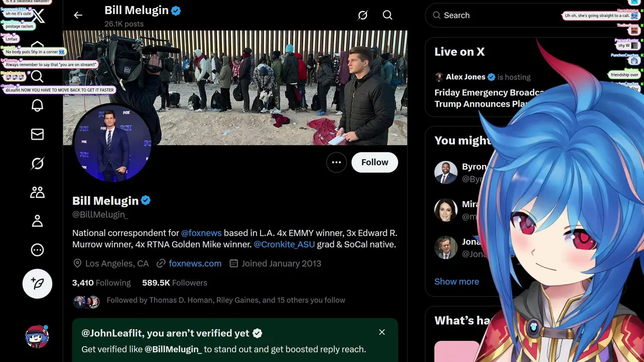Follow Bill Melugin
This screenshot has height=362, width=644.
pyautogui.click(x=375, y=162)
